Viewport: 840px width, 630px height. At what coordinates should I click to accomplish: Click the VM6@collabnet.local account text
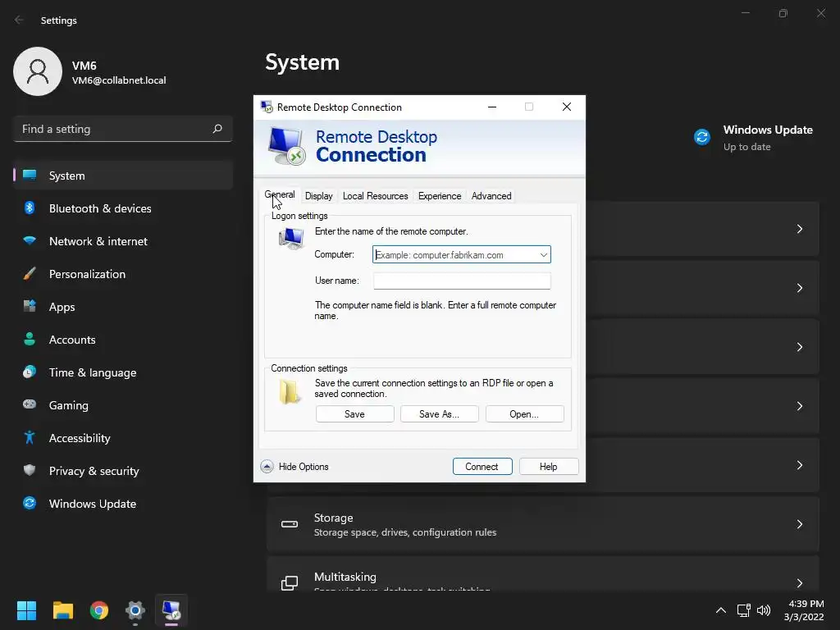(119, 80)
